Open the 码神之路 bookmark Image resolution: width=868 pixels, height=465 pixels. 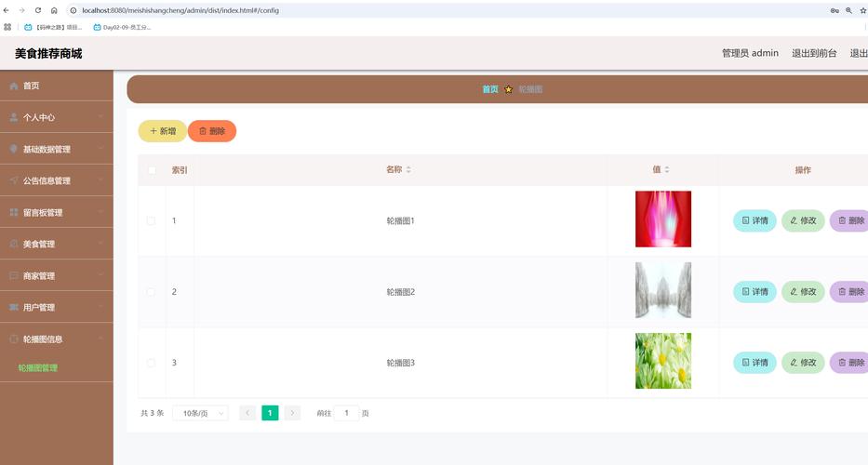point(53,27)
